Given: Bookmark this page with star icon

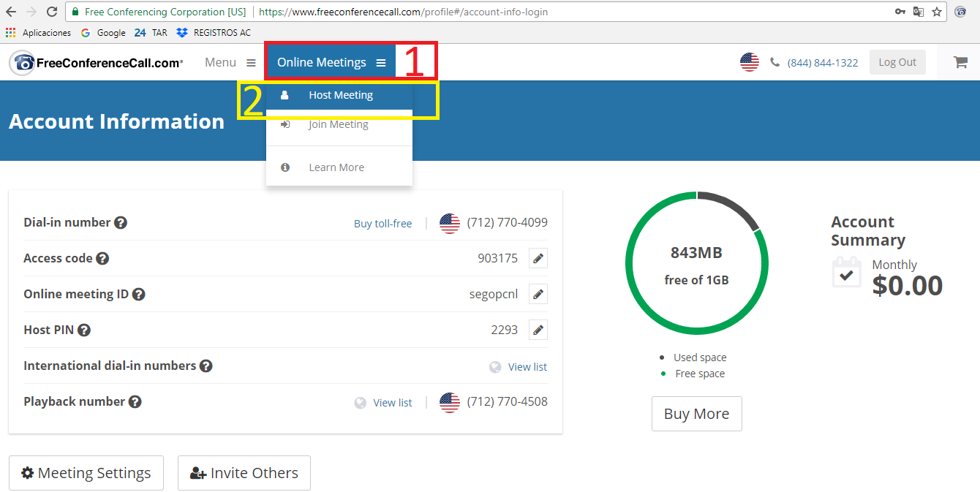Looking at the screenshot, I should pos(936,12).
